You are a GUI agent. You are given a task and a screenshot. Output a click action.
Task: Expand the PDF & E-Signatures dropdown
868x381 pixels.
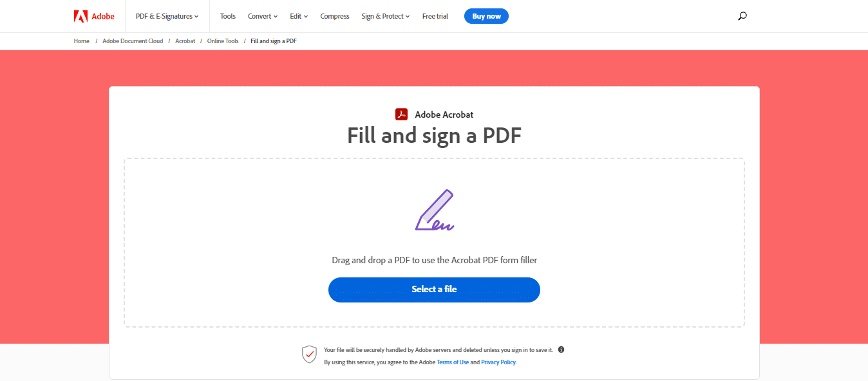167,16
